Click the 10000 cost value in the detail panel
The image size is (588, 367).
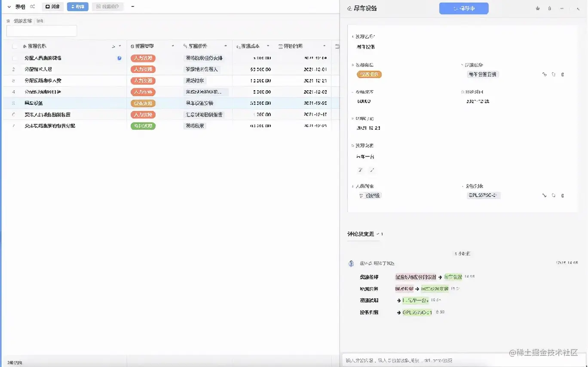(364, 101)
